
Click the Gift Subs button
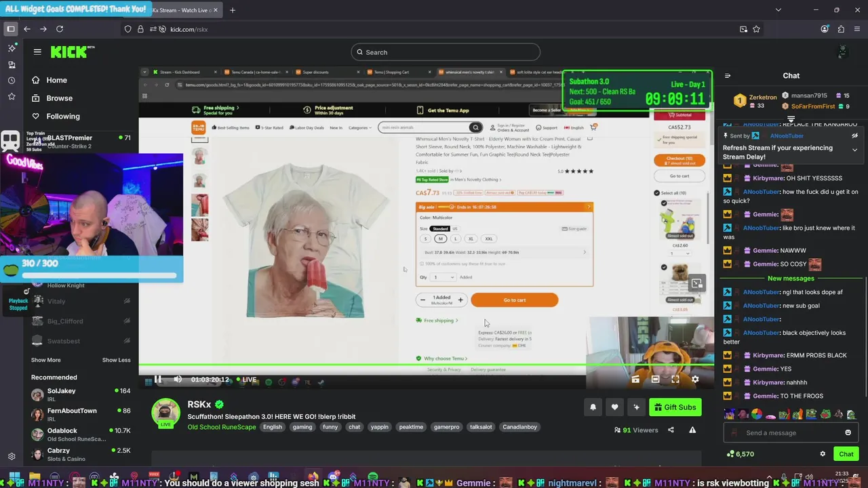[675, 407]
